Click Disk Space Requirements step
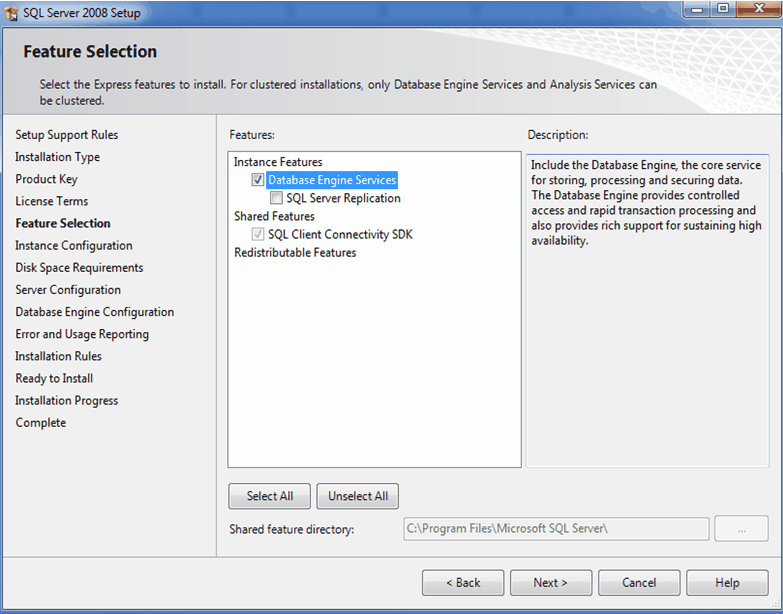783x614 pixels. [x=79, y=268]
